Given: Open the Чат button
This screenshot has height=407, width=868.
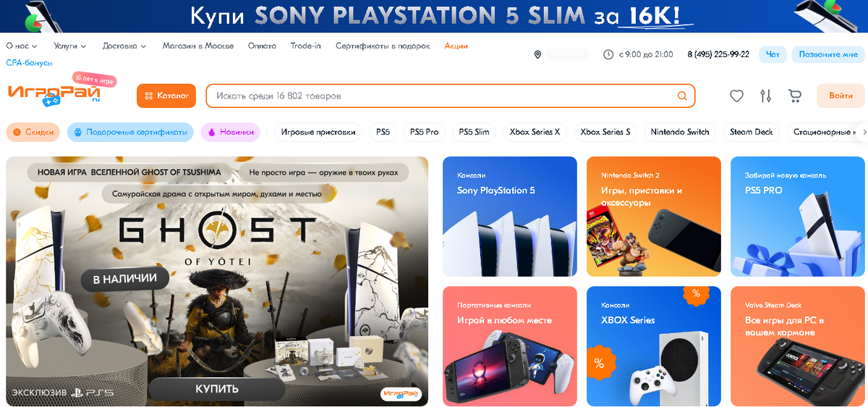Looking at the screenshot, I should pyautogui.click(x=773, y=54).
